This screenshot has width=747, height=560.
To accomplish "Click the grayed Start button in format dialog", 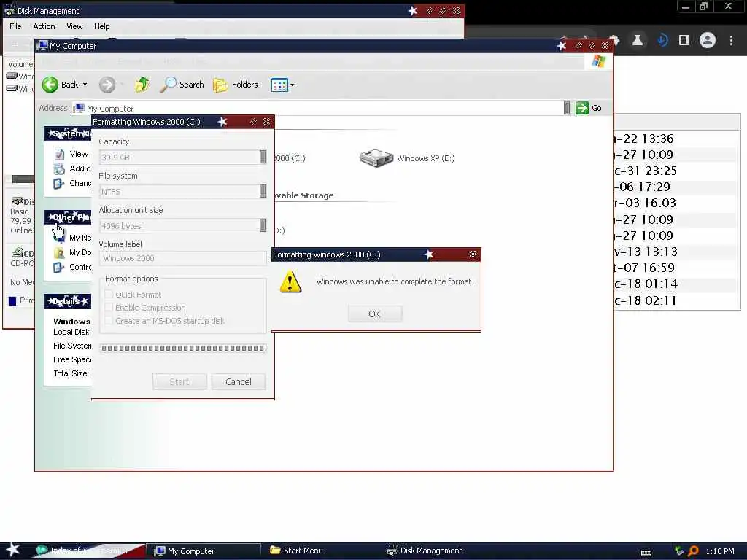I will 179,381.
